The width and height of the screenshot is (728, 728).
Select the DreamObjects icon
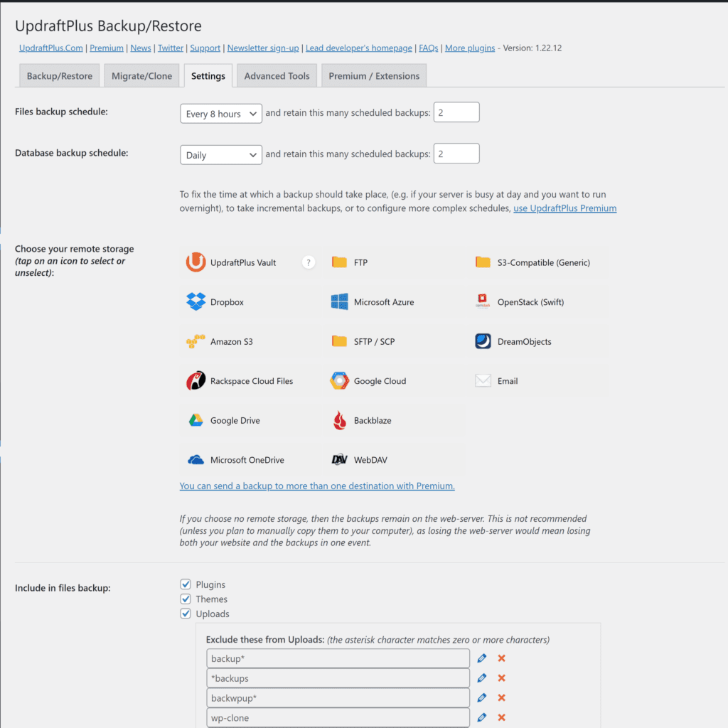pyautogui.click(x=483, y=341)
